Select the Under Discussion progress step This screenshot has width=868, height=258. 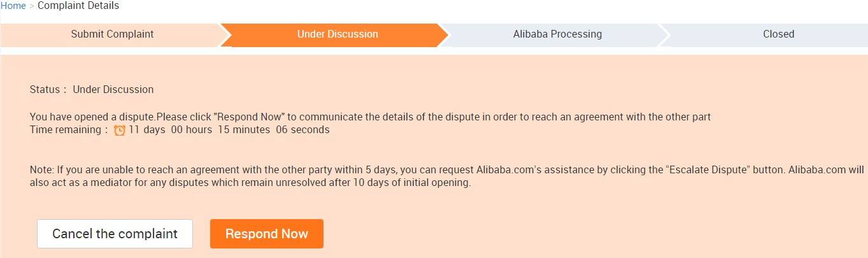pyautogui.click(x=338, y=34)
